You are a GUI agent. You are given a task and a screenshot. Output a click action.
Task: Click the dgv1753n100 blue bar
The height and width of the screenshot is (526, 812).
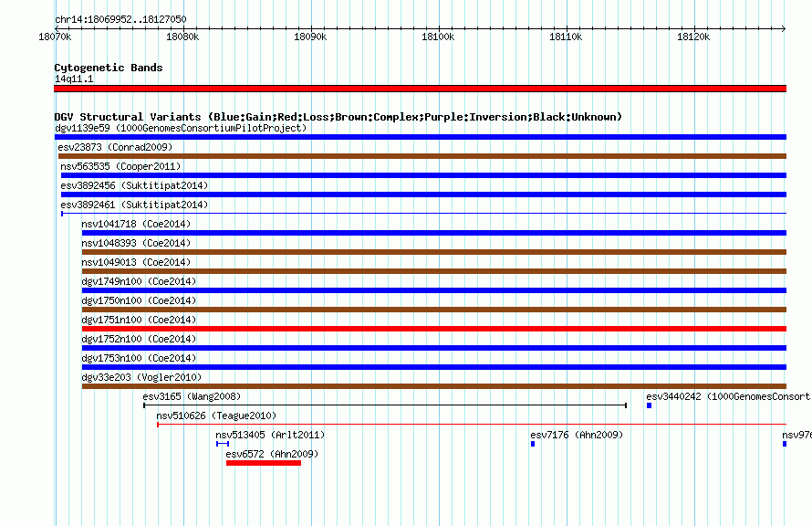tap(434, 367)
